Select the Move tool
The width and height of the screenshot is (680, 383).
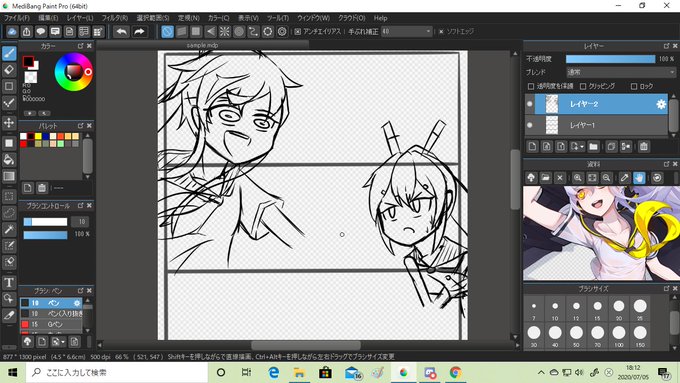tap(9, 123)
